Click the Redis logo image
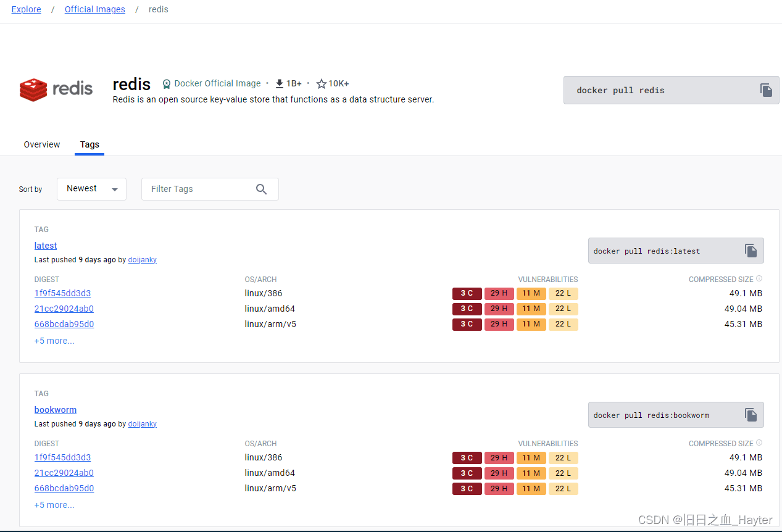This screenshot has height=532, width=782. click(x=56, y=89)
